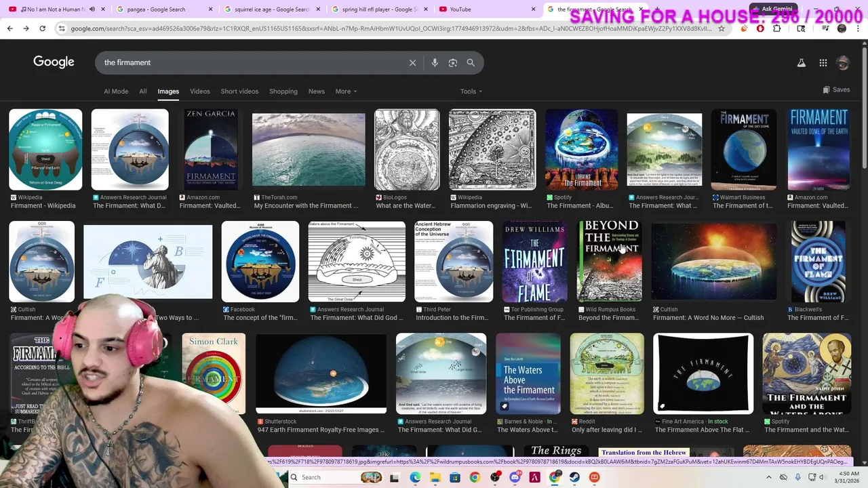Open the TheTorah.com ocean photo thumbnail

pos(309,150)
